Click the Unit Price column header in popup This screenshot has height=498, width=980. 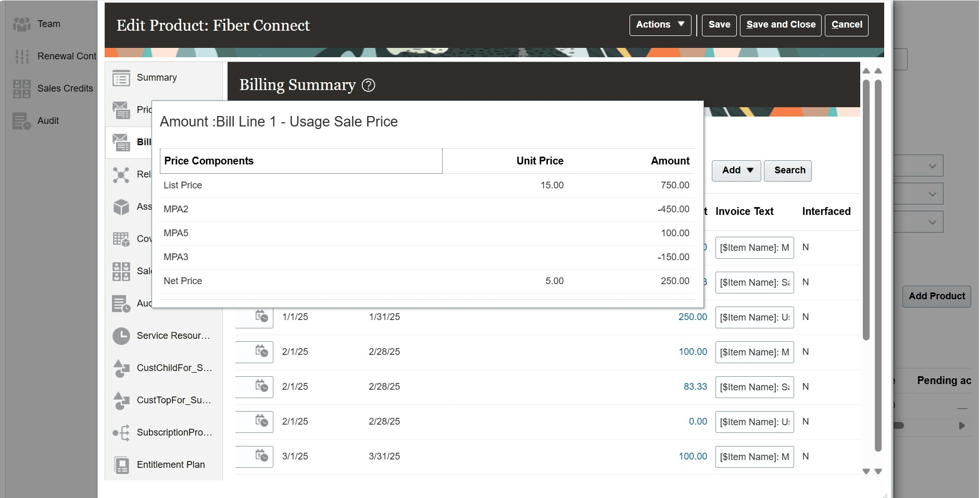click(539, 161)
